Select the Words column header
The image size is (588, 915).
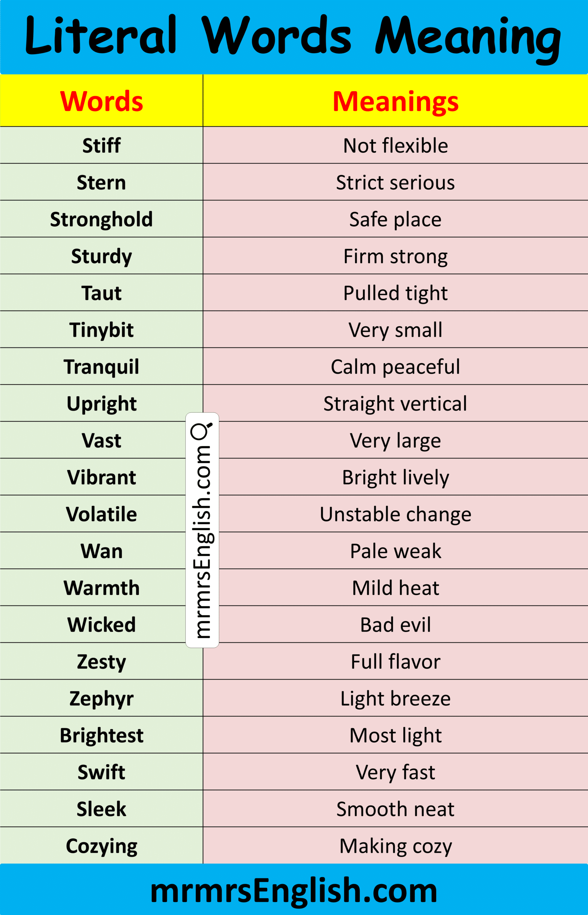(101, 102)
